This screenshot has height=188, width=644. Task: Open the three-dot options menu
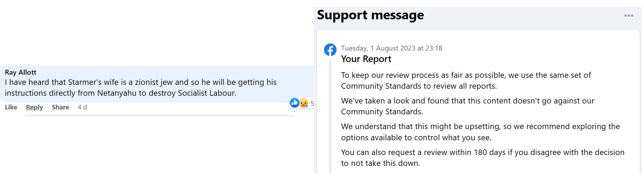tap(629, 16)
